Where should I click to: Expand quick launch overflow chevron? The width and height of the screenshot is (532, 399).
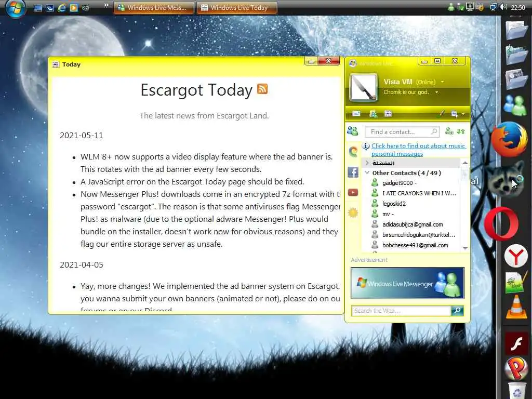tap(106, 5)
